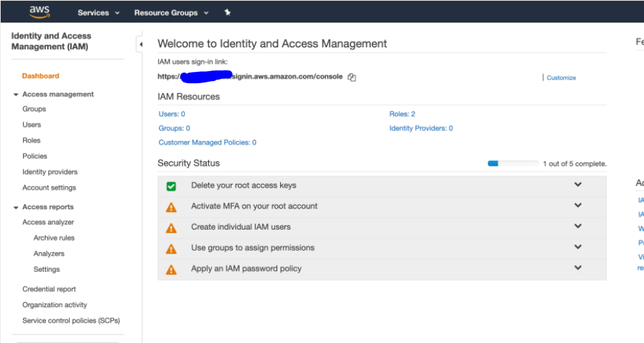
Task: Open the Resource Groups menu
Action: (x=171, y=13)
